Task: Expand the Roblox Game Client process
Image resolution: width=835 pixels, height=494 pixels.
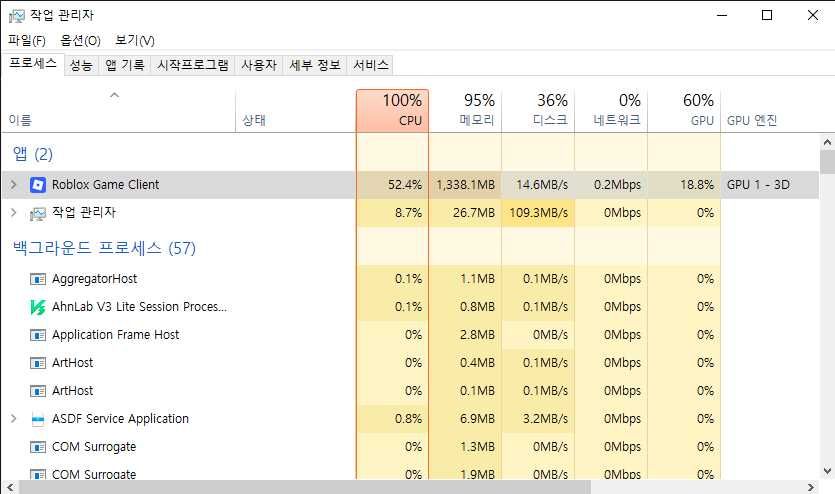Action: (13, 185)
